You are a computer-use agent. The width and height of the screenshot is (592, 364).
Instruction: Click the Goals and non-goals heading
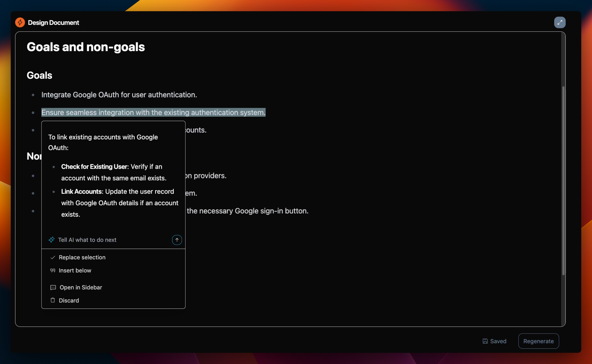[86, 47]
